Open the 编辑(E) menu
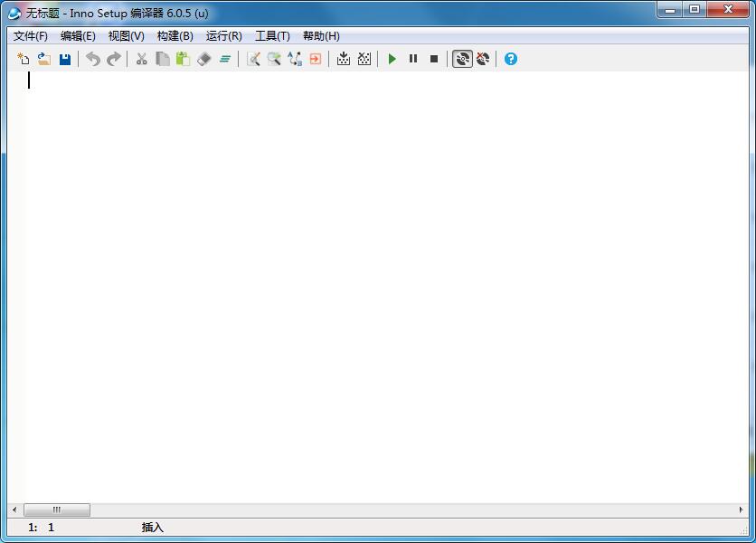The height and width of the screenshot is (543, 756). click(x=78, y=36)
